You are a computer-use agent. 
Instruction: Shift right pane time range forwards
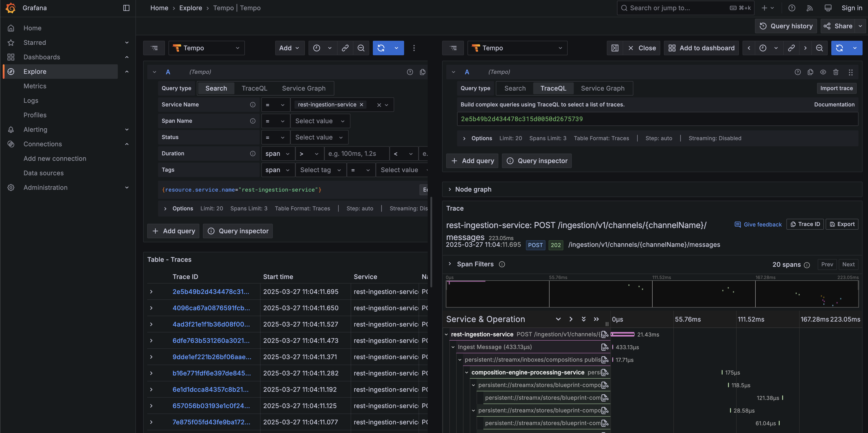pos(805,48)
